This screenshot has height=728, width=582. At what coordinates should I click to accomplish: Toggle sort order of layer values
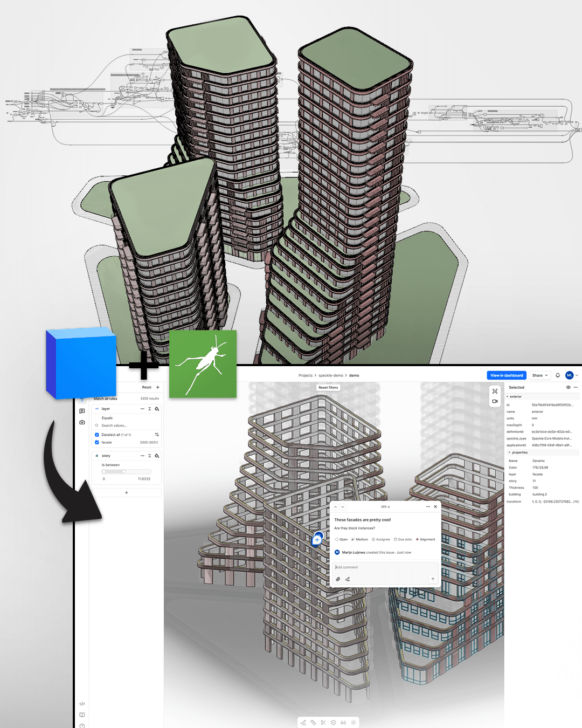pyautogui.click(x=157, y=435)
